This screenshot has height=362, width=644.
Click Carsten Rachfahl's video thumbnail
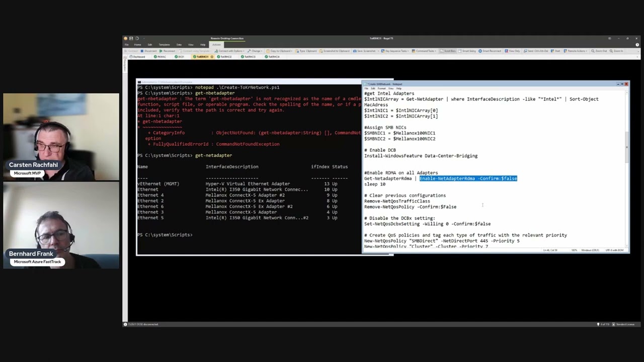[61, 137]
